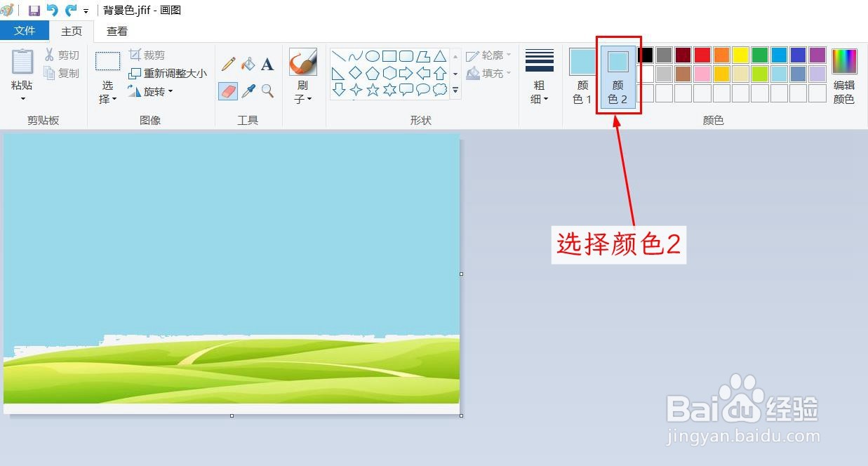
Task: Select the Text tool
Action: tap(267, 64)
